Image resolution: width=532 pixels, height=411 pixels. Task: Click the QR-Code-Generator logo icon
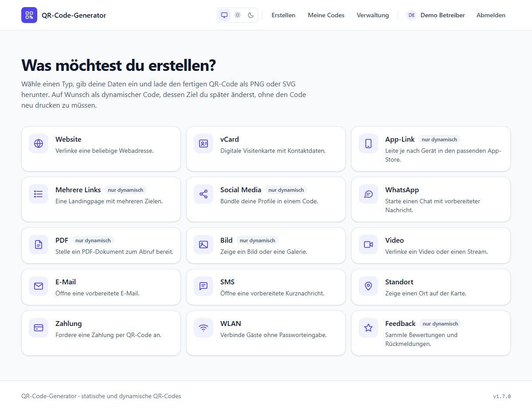pos(29,15)
